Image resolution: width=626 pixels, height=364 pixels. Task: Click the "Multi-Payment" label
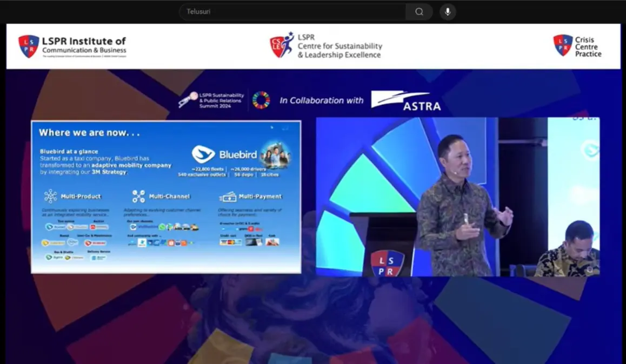(260, 196)
